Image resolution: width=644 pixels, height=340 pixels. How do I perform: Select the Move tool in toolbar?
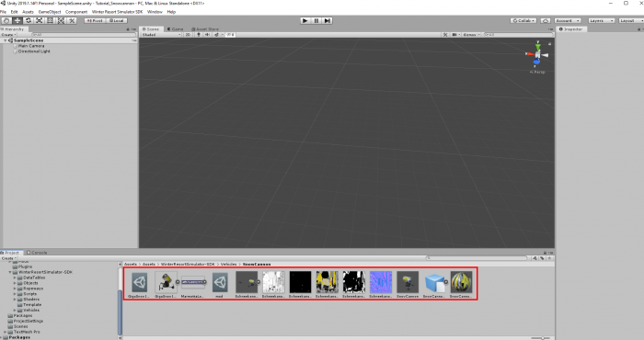click(x=17, y=20)
